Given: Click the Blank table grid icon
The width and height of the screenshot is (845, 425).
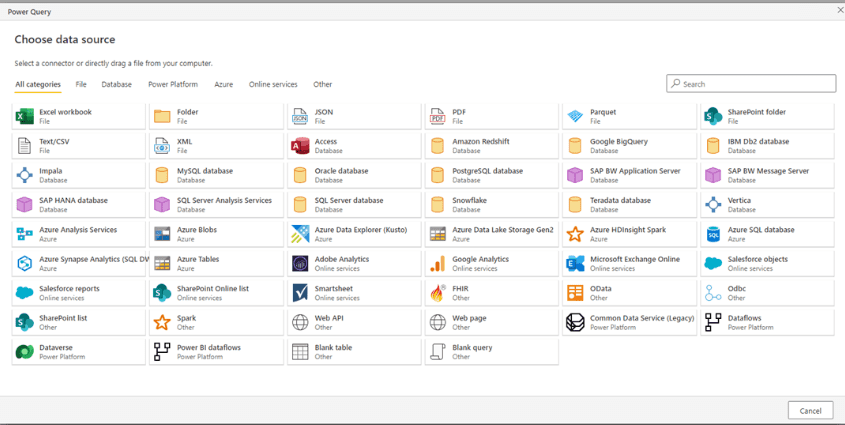Looking at the screenshot, I should tap(300, 352).
